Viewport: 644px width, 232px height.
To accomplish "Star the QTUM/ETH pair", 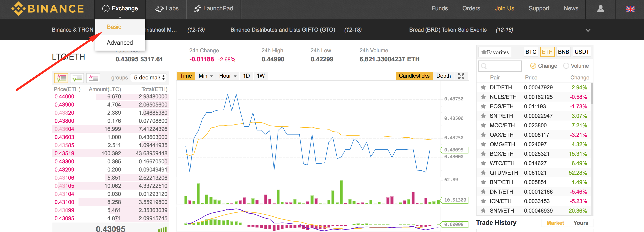I will (x=483, y=172).
